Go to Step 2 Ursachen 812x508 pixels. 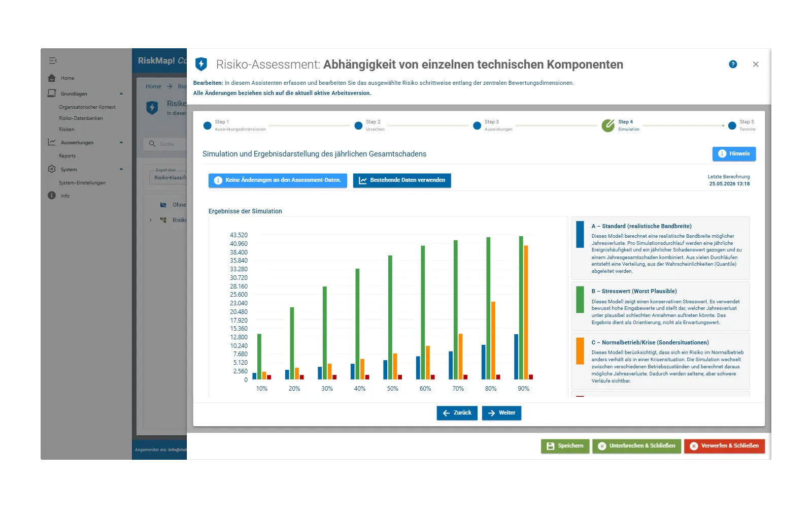pyautogui.click(x=358, y=126)
